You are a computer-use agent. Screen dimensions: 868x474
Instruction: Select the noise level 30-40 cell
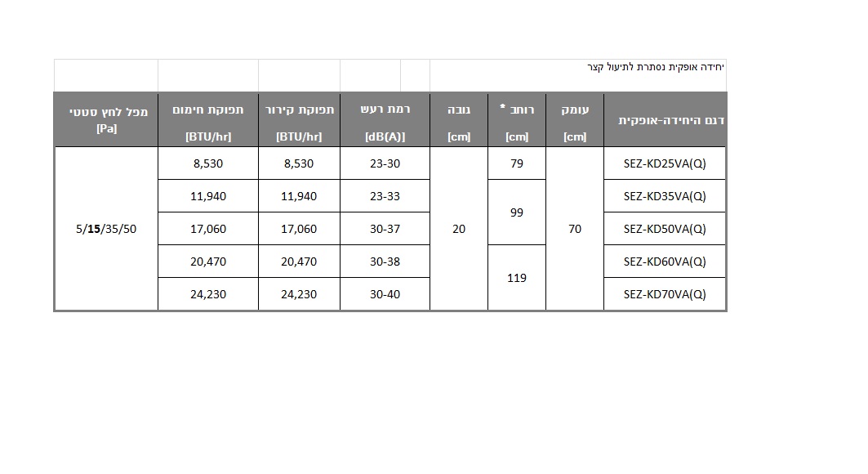385,294
